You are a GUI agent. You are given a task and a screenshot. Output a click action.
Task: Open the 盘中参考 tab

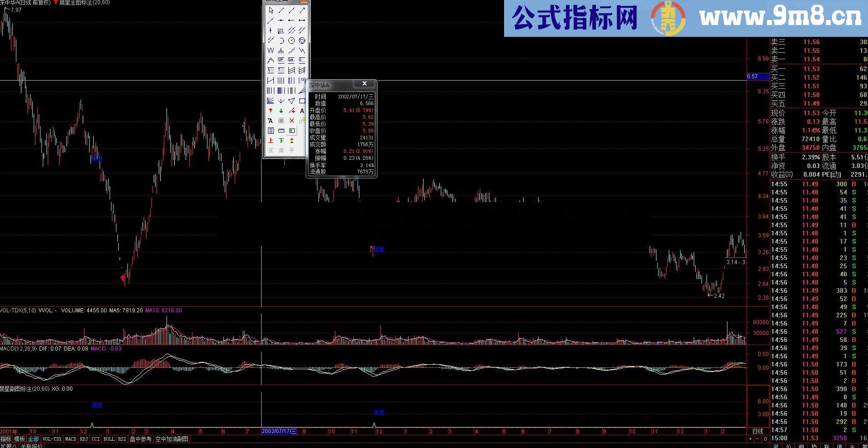coord(141,439)
